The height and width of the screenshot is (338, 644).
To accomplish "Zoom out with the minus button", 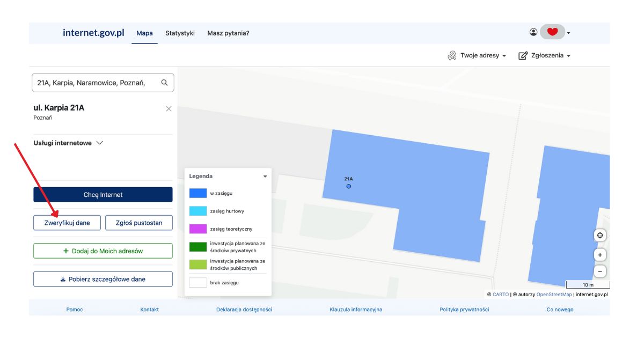I will pyautogui.click(x=600, y=271).
